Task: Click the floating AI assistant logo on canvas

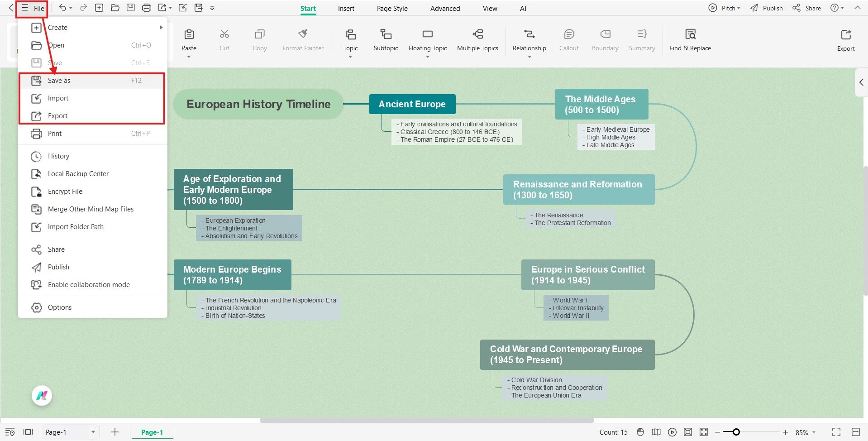Action: (42, 396)
